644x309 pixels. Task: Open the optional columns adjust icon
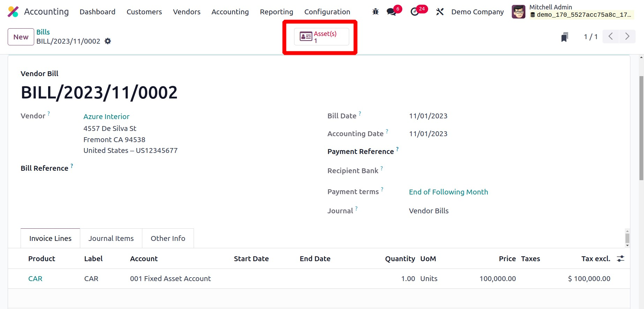click(x=621, y=259)
